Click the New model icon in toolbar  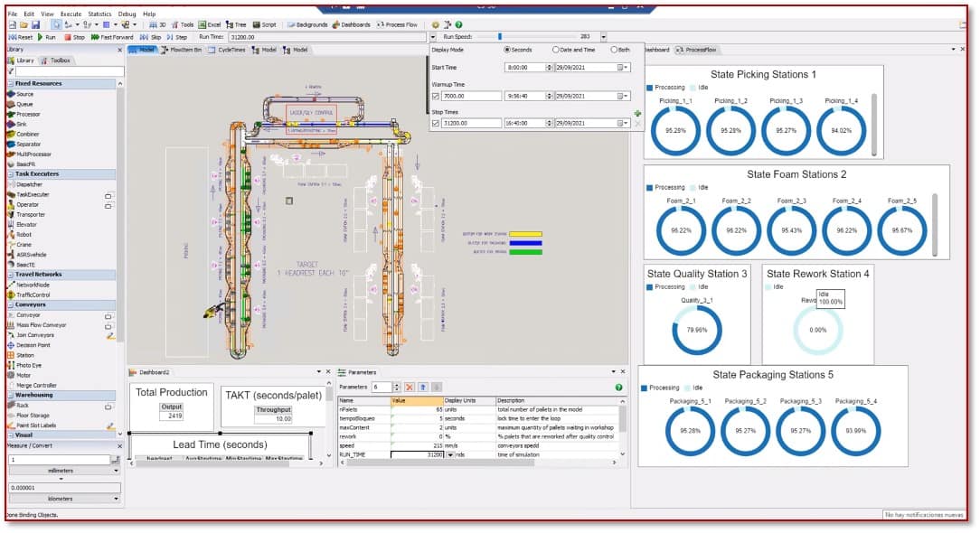[13, 25]
